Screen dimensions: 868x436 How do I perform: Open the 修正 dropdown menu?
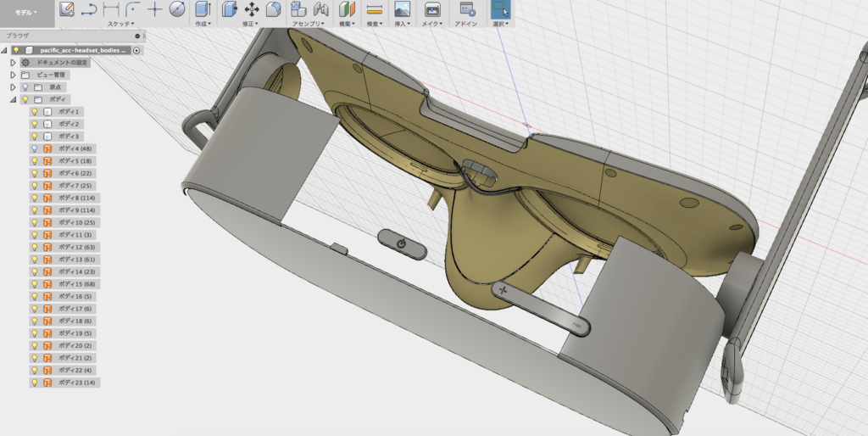[250, 24]
